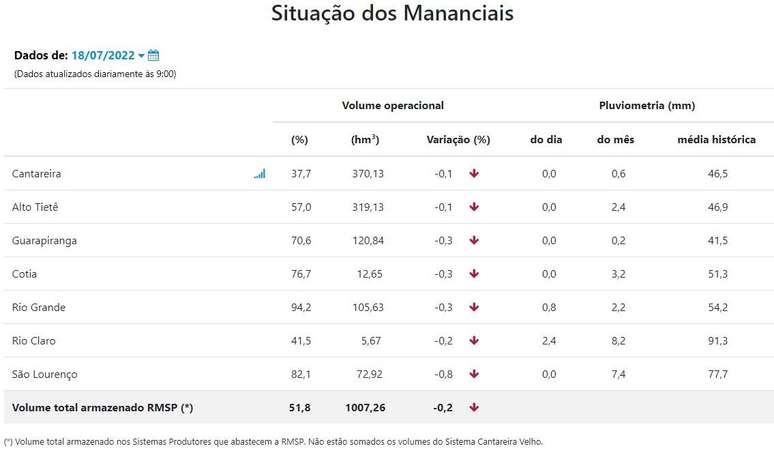Screen dimensions: 774x457
Task: Select the 18/07/2022 date field
Action: pyautogui.click(x=103, y=55)
